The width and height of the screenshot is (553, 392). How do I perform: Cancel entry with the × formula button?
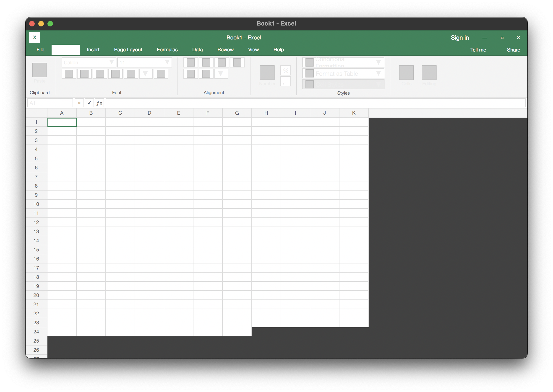coord(79,103)
